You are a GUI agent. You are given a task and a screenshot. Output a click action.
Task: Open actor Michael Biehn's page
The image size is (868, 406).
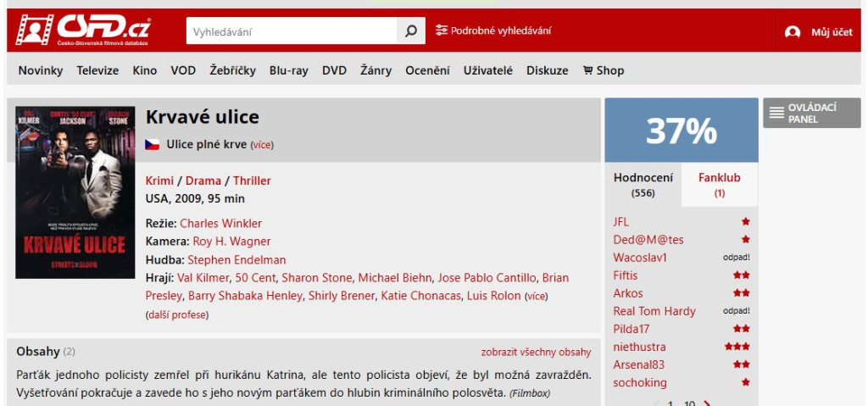click(395, 277)
